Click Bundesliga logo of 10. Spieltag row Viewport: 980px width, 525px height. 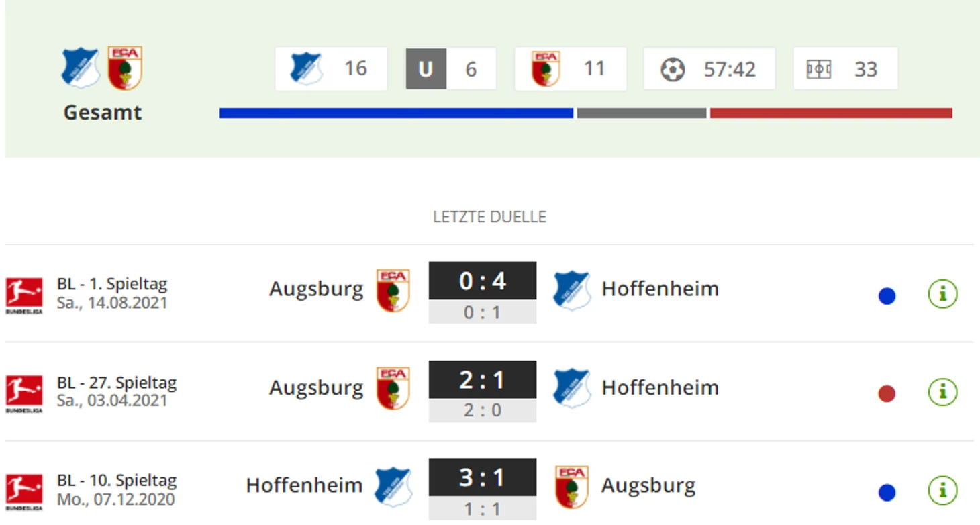(24, 491)
